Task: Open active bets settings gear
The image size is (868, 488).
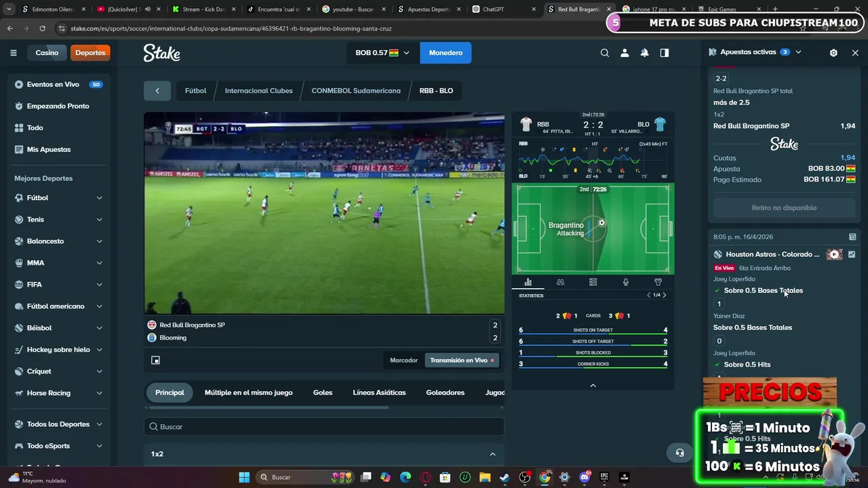Action: pyautogui.click(x=833, y=52)
